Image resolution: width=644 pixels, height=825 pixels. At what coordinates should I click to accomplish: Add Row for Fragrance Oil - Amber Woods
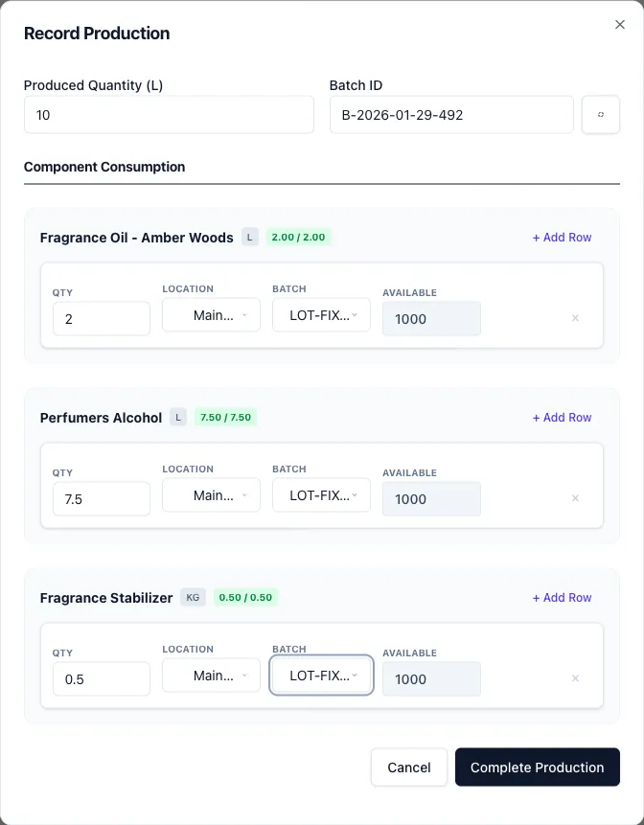tap(562, 237)
